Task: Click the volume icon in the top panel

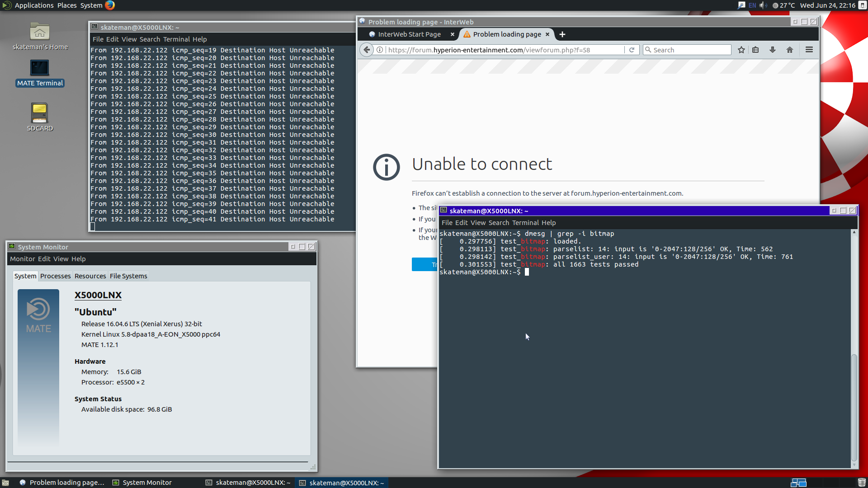Action: [763, 5]
